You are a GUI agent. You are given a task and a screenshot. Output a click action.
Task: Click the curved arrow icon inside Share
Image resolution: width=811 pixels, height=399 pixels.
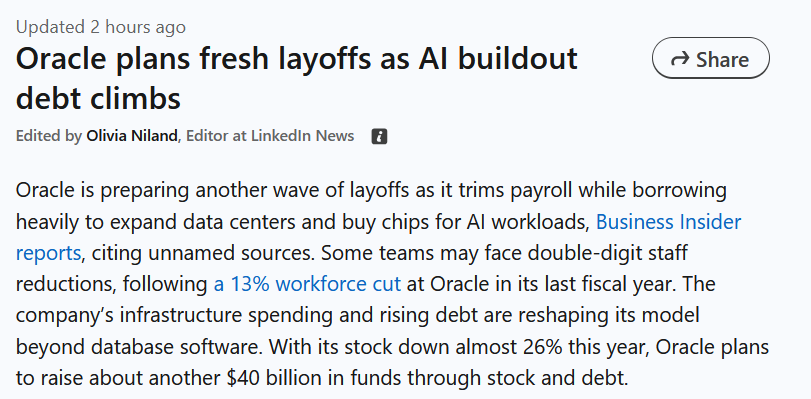[680, 59]
